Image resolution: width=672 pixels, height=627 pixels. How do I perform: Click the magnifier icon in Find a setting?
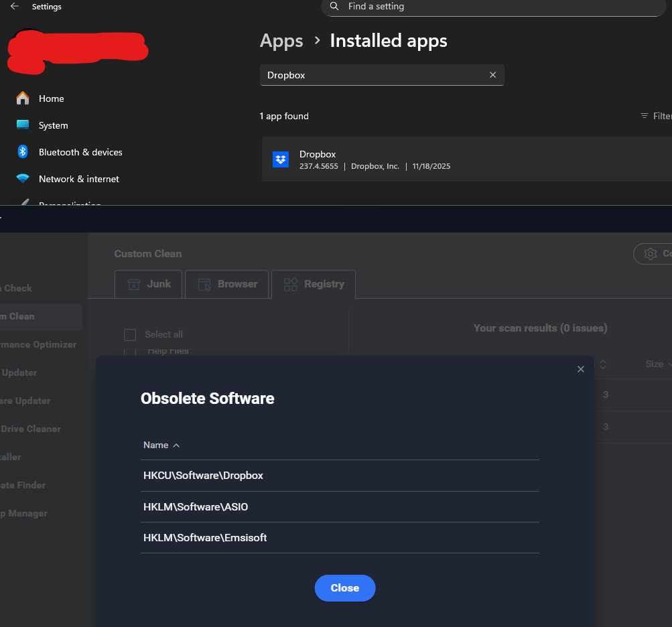point(334,6)
